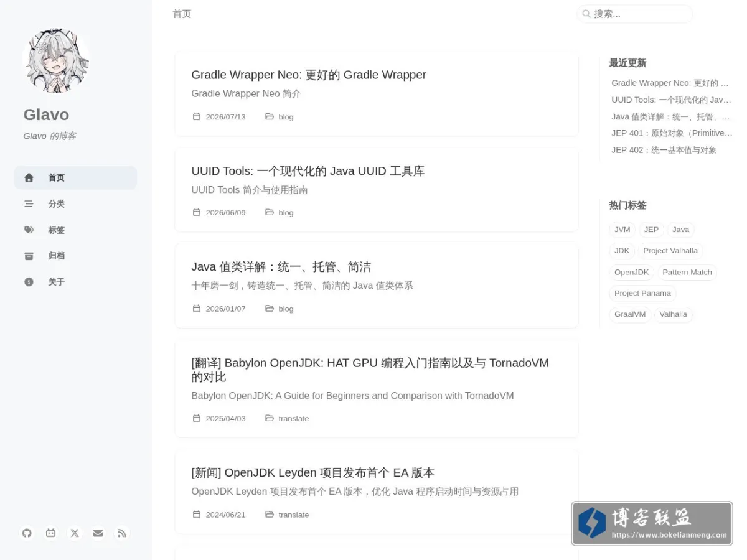The image size is (747, 560).
Task: Click the archive box icon
Action: (x=29, y=256)
